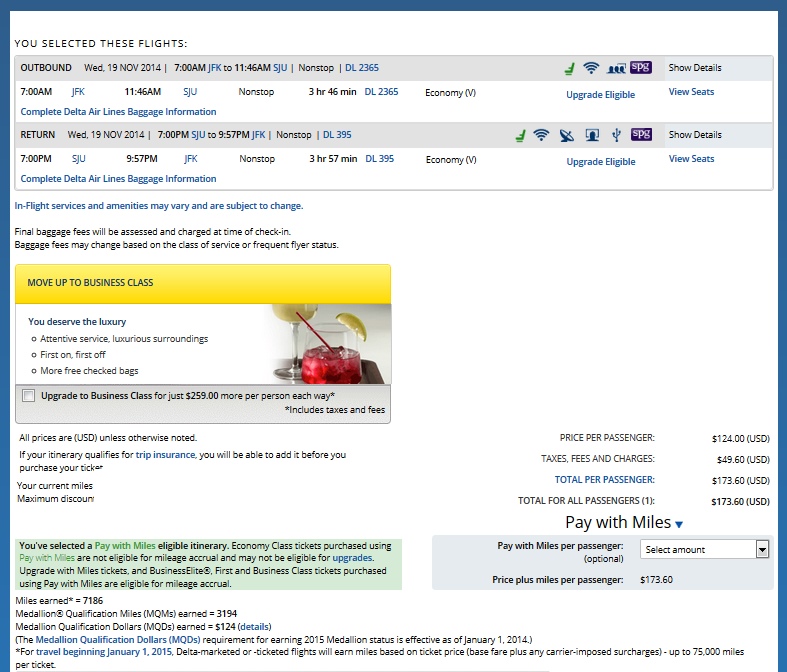Open outbound Complete Delta Baggage Information link
Screen dimensions: 787x672
(x=118, y=112)
